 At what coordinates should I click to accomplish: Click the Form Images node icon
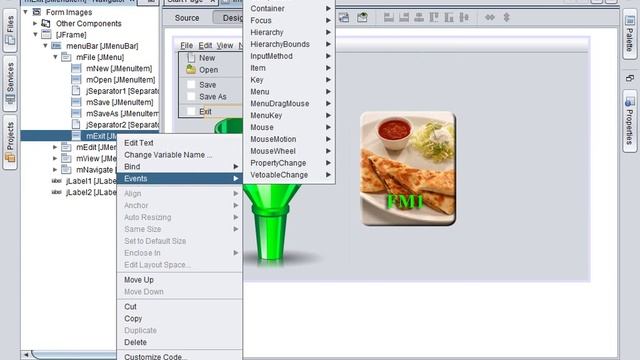click(x=37, y=12)
